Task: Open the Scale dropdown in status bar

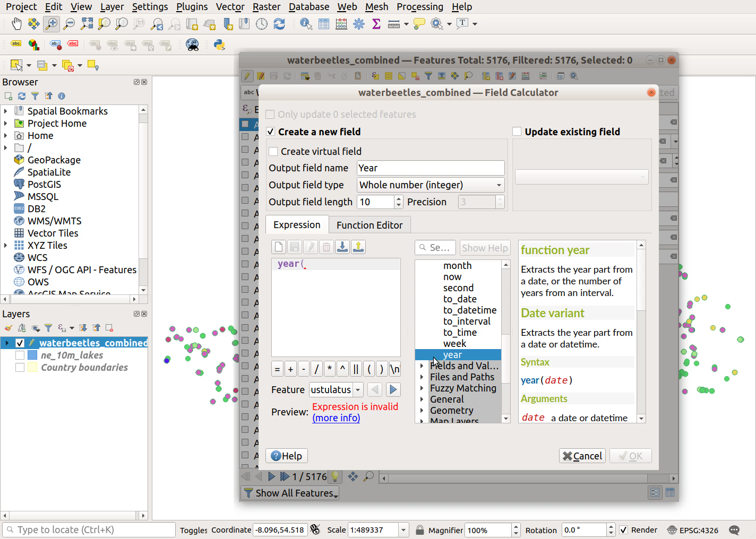Action: click(403, 530)
